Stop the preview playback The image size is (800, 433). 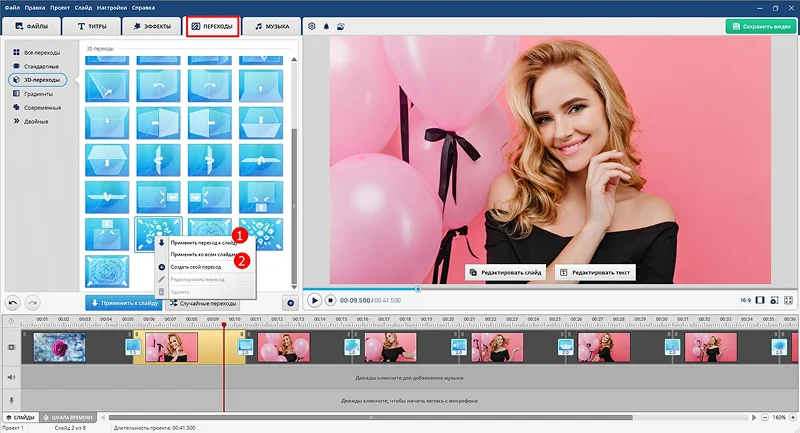pyautogui.click(x=330, y=300)
